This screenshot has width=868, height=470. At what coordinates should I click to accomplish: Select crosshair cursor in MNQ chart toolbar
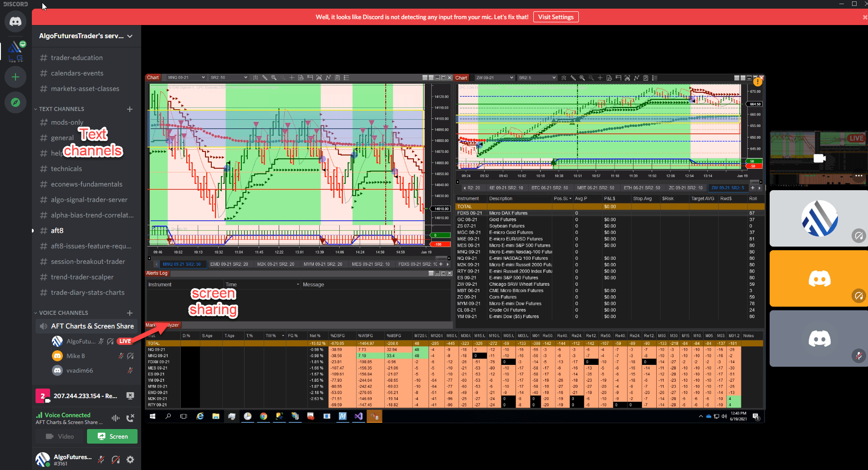click(292, 78)
